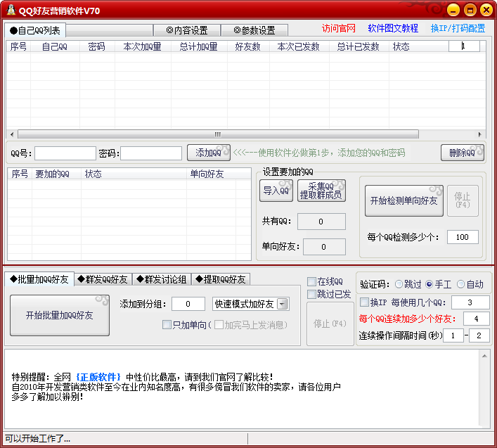Enable the 只加单向 checkbox

click(x=167, y=325)
